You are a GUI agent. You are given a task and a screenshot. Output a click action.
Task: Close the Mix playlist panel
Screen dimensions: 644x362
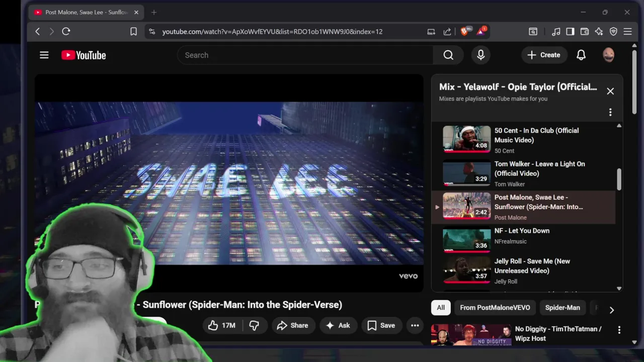pos(610,91)
